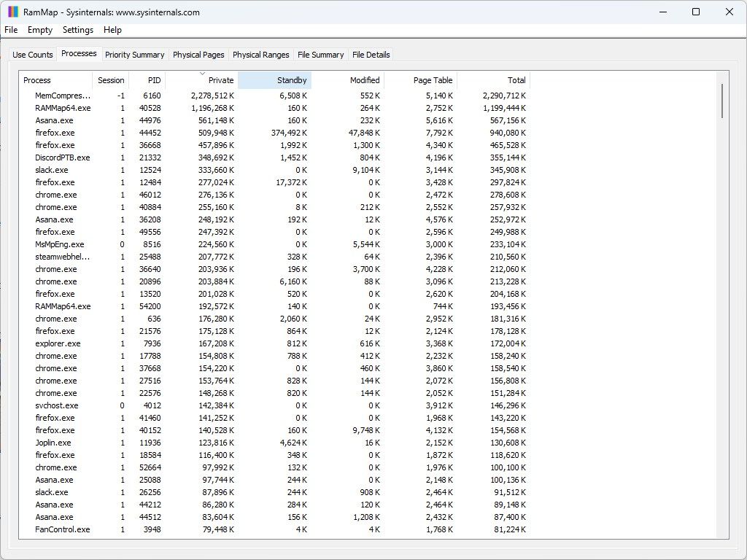
Task: Open the Empty menu
Action: point(40,30)
